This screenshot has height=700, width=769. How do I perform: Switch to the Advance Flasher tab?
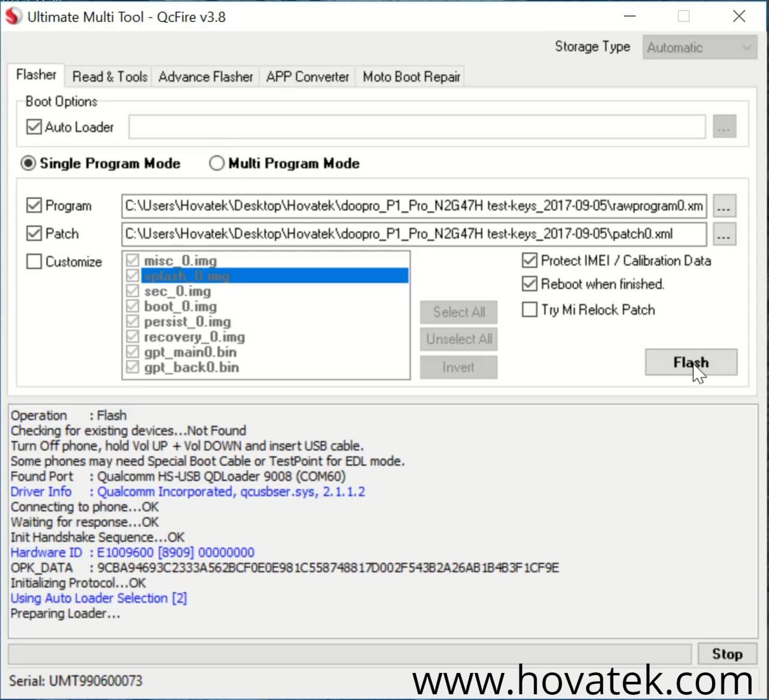(206, 77)
